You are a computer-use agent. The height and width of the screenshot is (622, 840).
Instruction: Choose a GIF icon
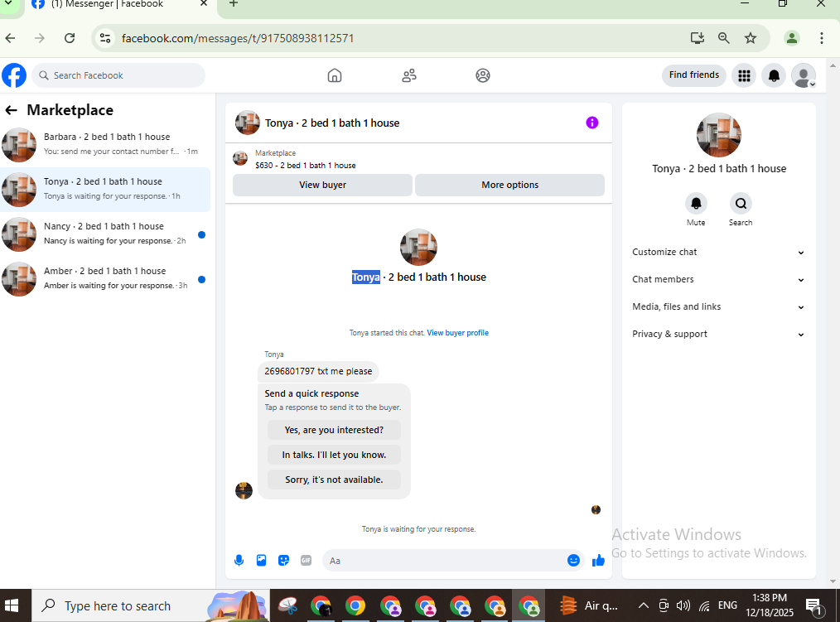click(306, 561)
